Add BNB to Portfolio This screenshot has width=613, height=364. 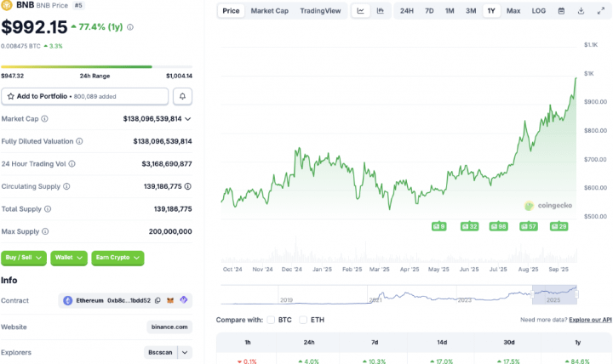[85, 96]
